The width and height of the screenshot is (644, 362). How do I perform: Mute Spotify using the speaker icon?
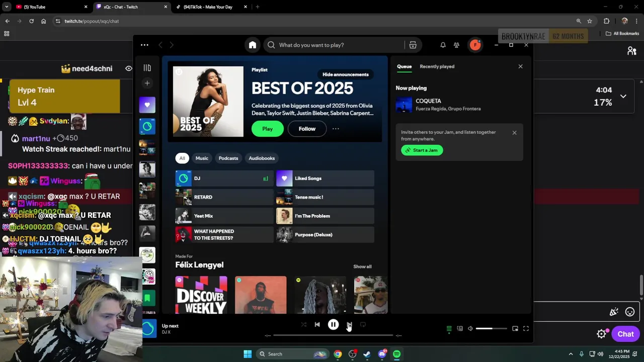[470, 329]
